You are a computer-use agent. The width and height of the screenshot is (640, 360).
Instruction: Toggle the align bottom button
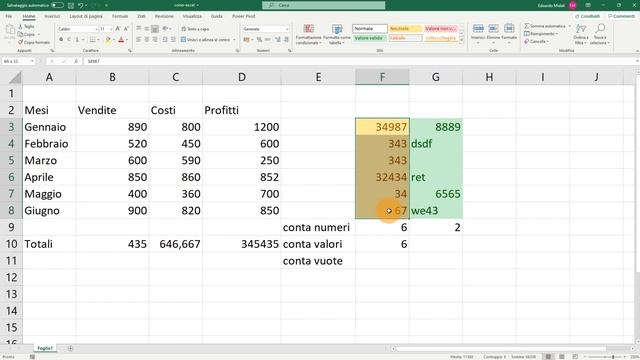[x=155, y=29]
